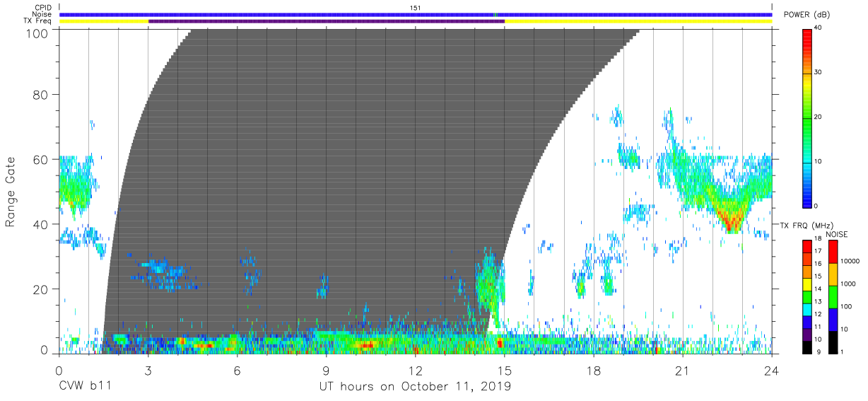This screenshot has height=401, width=868.
Task: Click hour 6 on the time axis
Action: [237, 370]
